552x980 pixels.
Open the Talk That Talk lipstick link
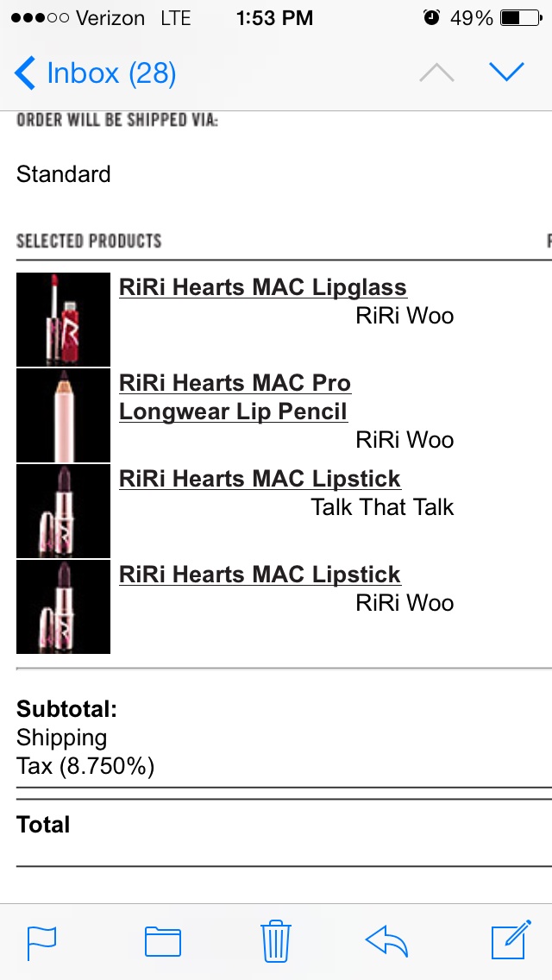coord(260,479)
